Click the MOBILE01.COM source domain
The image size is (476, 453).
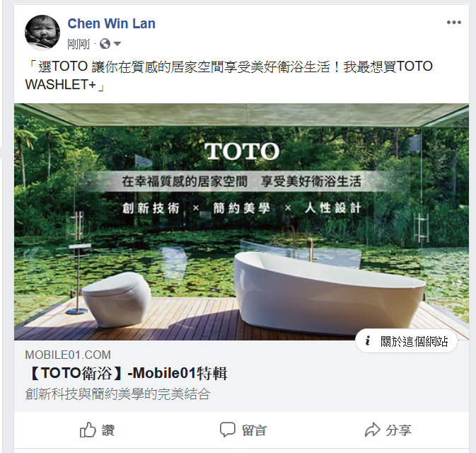click(x=68, y=355)
